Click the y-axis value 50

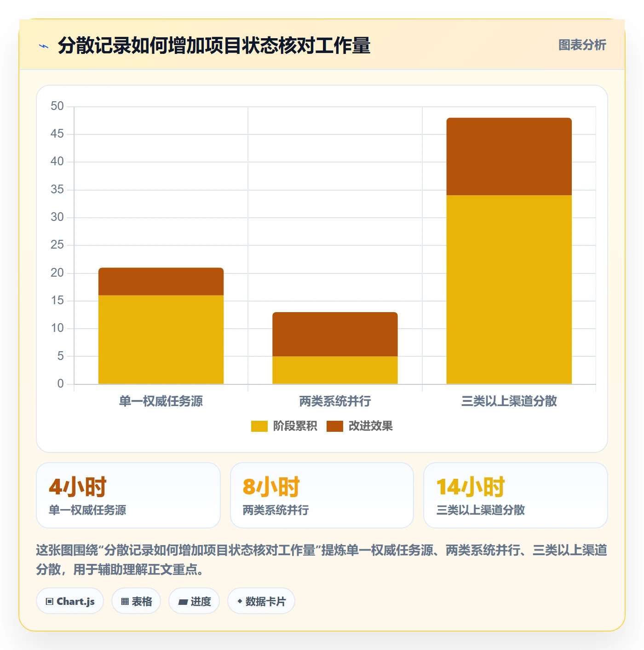click(57, 106)
